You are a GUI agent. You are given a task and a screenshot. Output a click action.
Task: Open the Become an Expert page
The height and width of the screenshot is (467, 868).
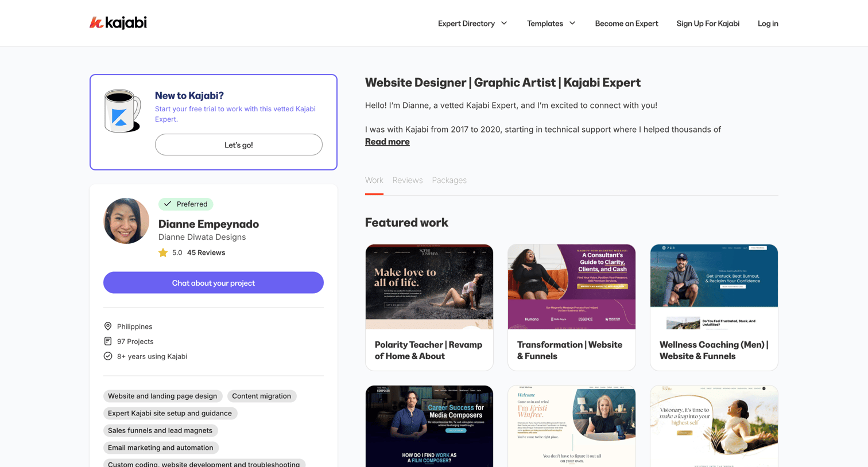tap(626, 24)
